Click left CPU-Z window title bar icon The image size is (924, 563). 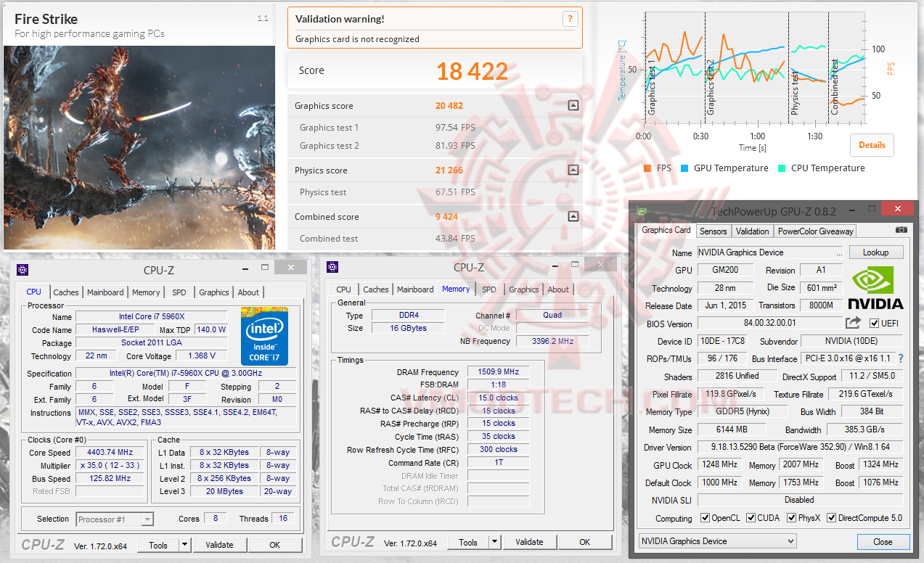pyautogui.click(x=23, y=269)
